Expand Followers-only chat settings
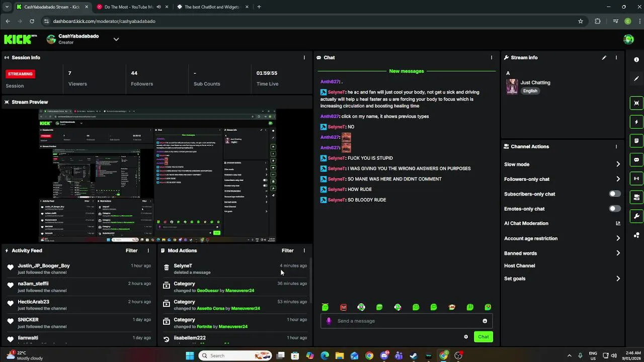This screenshot has height=362, width=644. point(618,179)
